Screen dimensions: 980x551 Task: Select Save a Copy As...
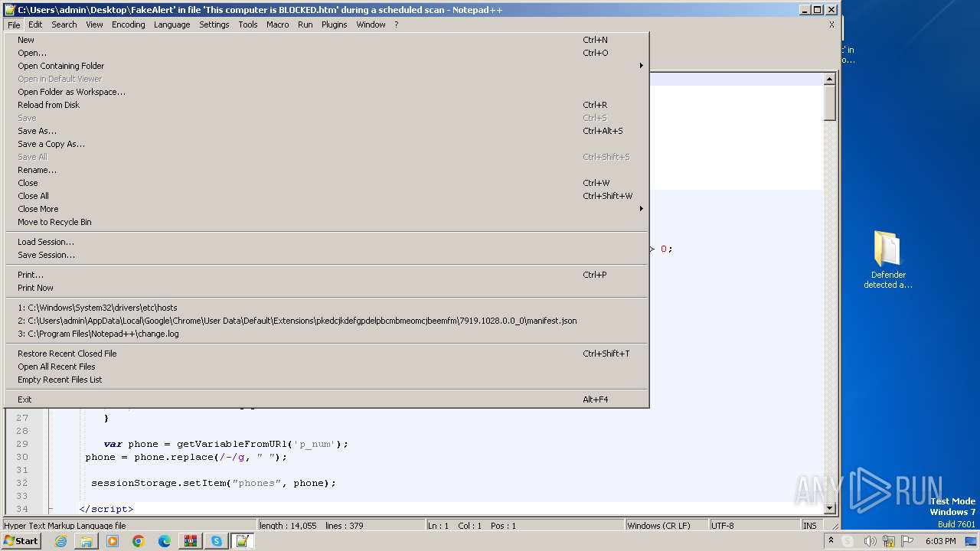pos(327,144)
